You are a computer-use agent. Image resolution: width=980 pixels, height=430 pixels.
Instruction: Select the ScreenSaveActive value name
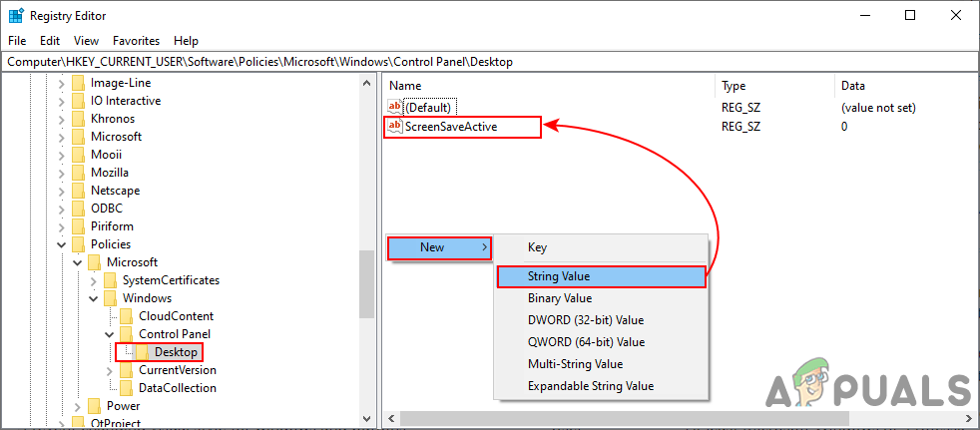451,127
